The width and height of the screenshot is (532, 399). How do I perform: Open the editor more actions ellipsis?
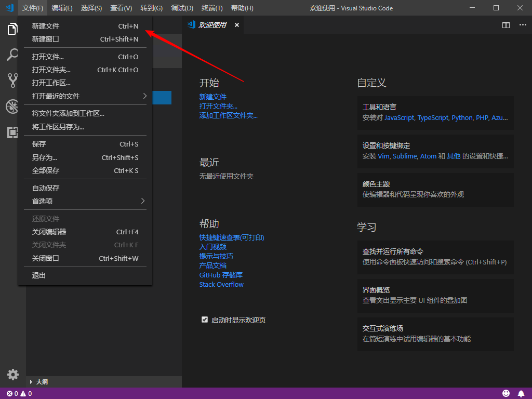coord(523,25)
